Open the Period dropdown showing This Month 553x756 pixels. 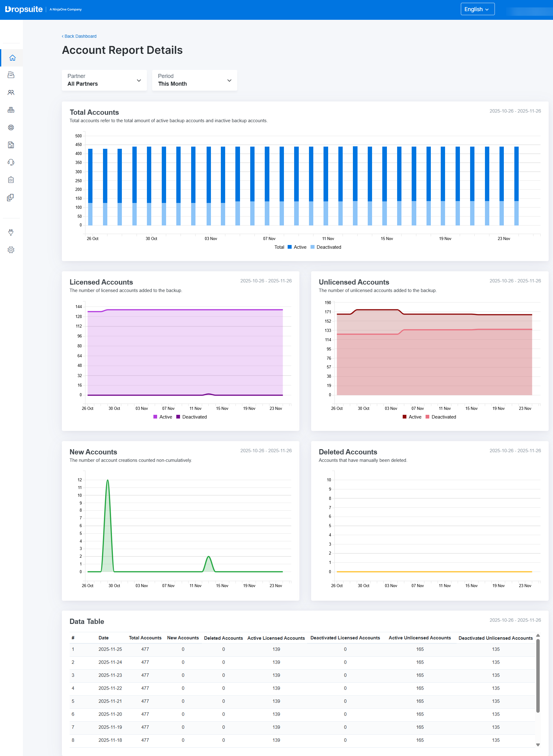195,80
